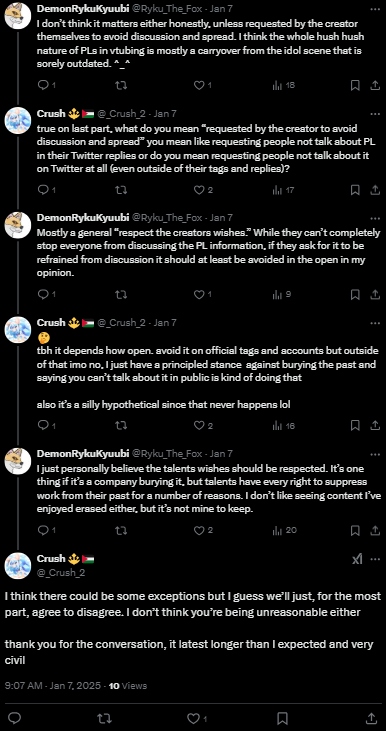Reply to the main tweet via the bottom reply icon
Image resolution: width=386 pixels, height=731 pixels.
(14, 717)
